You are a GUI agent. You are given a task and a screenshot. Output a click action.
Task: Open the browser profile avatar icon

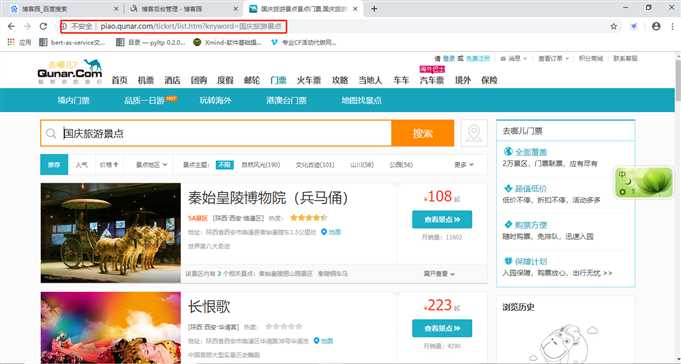[x=656, y=26]
